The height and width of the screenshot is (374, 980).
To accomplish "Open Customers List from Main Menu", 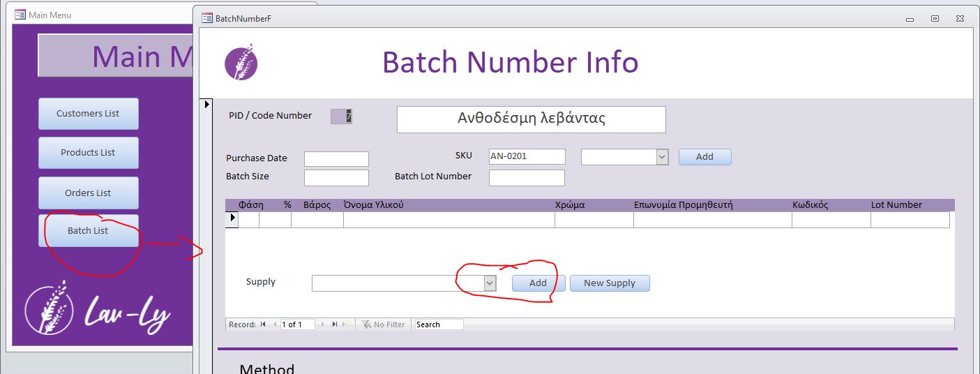I will tap(89, 114).
